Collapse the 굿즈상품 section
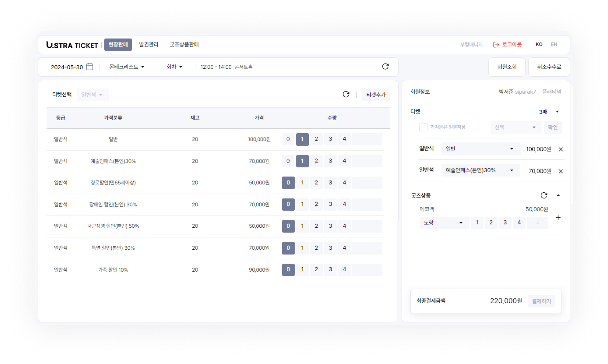Screen dimensions: 608x364 click(558, 196)
